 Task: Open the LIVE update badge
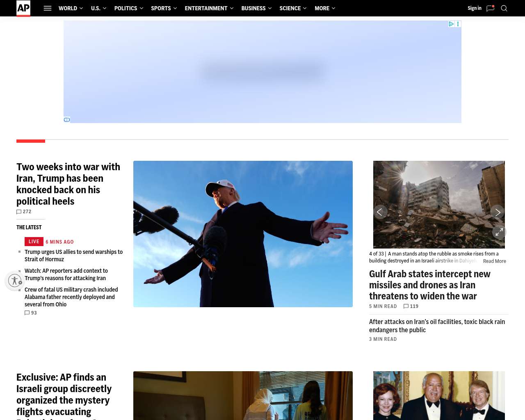click(34, 242)
